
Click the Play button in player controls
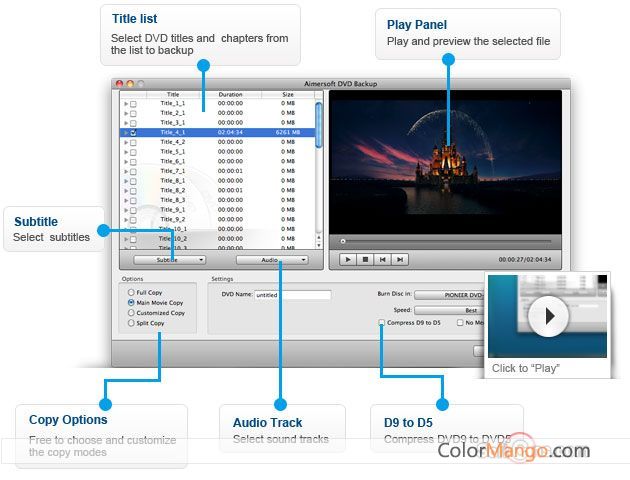pos(348,259)
